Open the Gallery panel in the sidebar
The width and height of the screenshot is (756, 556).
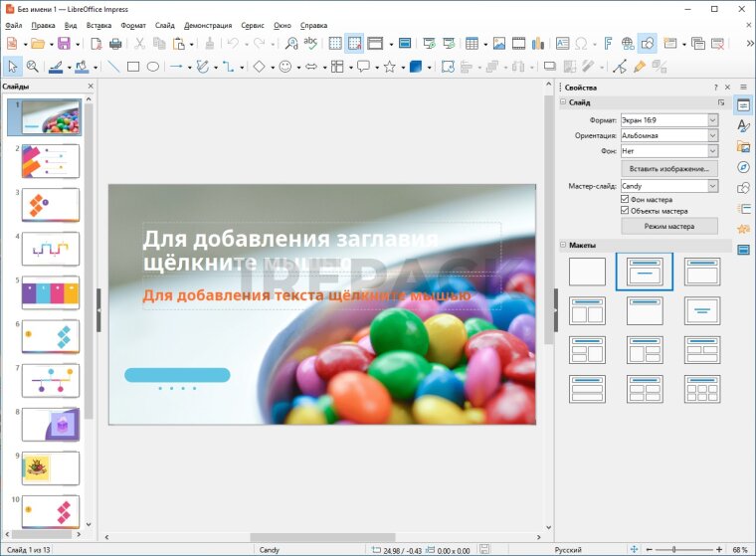743,146
